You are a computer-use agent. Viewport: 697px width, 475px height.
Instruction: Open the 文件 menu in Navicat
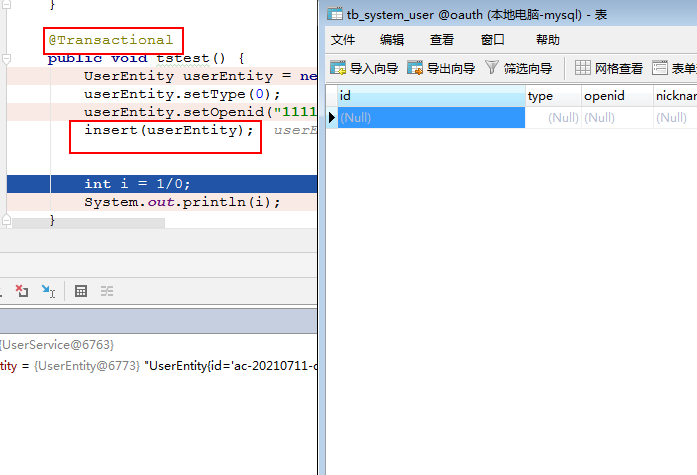[343, 40]
